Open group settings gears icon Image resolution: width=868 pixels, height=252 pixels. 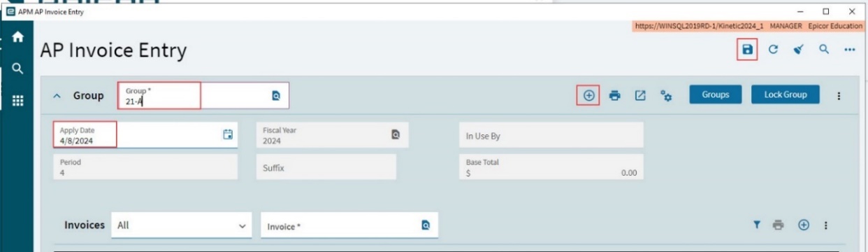coord(666,96)
